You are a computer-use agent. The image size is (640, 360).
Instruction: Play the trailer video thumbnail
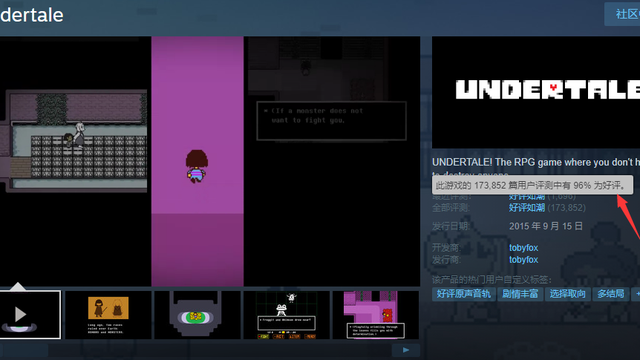pos(30,315)
